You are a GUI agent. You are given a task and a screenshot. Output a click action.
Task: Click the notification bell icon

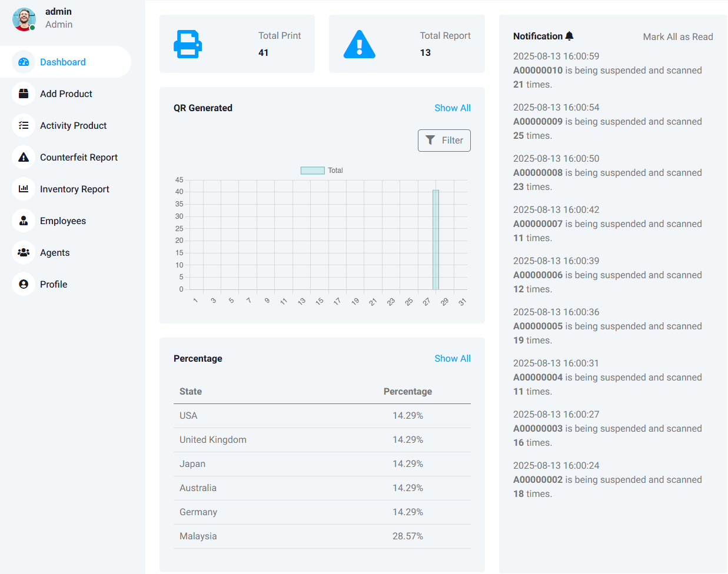[x=569, y=36]
